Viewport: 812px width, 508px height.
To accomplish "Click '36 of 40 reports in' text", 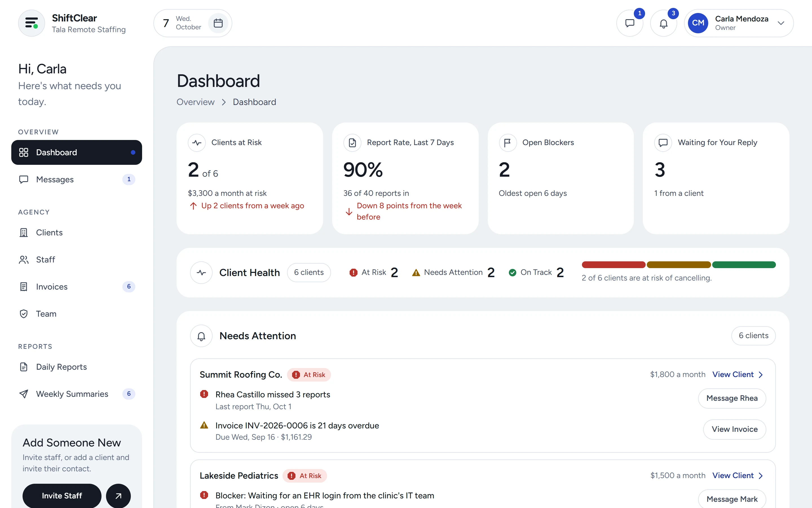I will point(376,193).
